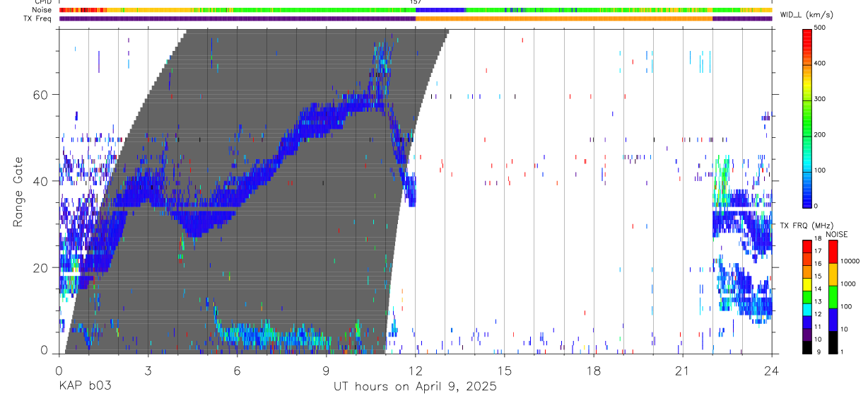Click the orange-green Noise strip above the plot
This screenshot has height=401, width=868.
tap(416, 11)
